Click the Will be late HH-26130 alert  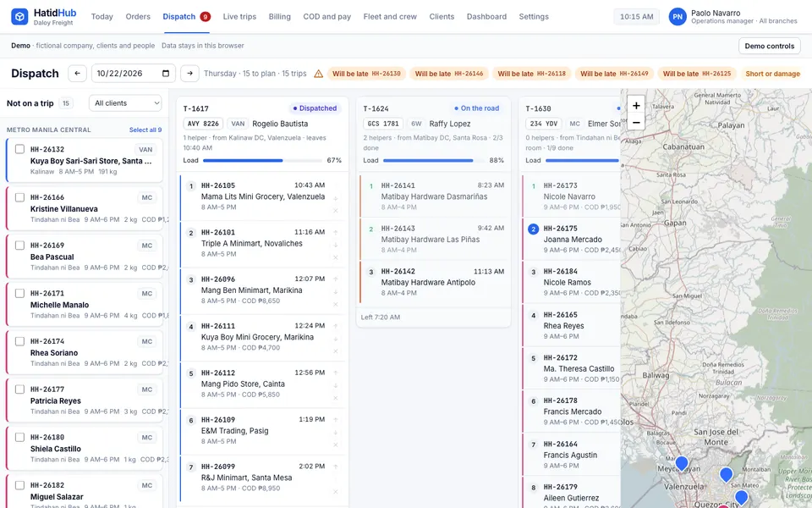click(366, 74)
